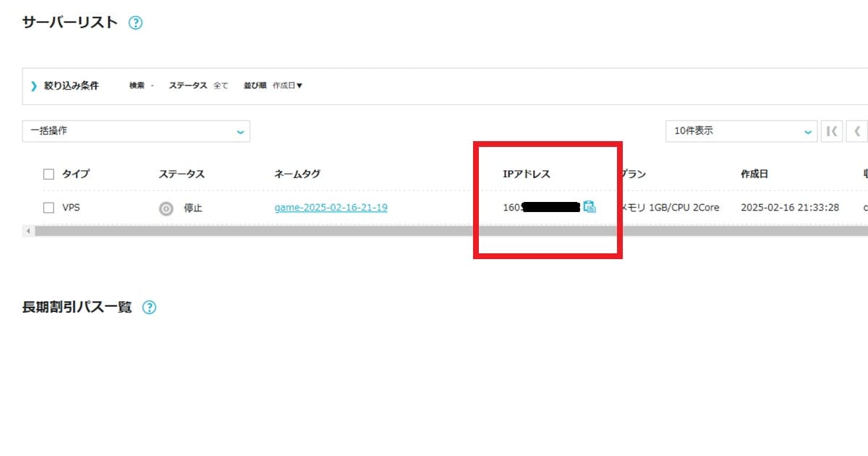Click the ステータス column header

[x=182, y=174]
